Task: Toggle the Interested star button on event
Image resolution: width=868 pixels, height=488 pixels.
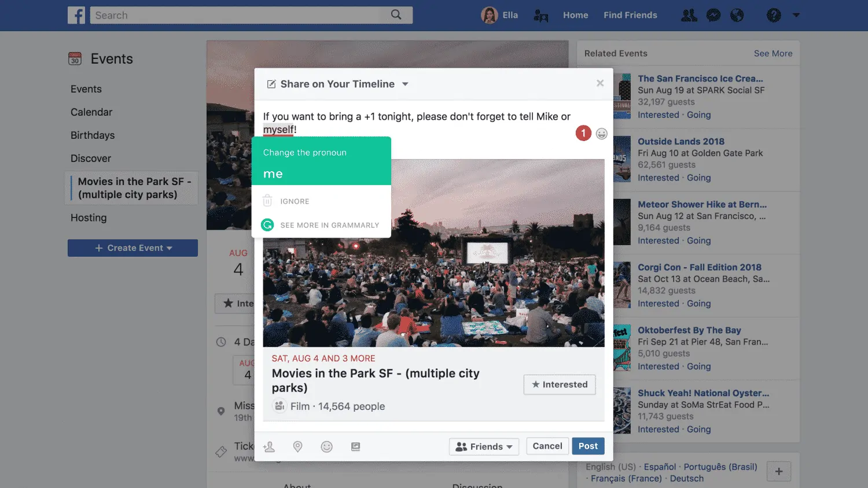Action: coord(560,385)
